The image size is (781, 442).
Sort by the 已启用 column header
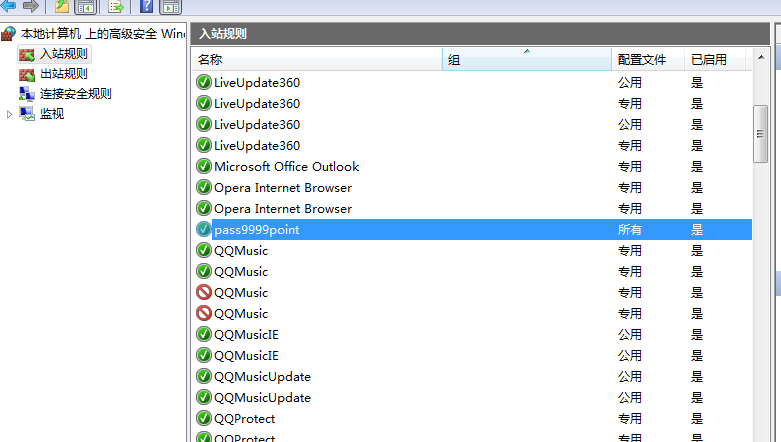pos(715,60)
